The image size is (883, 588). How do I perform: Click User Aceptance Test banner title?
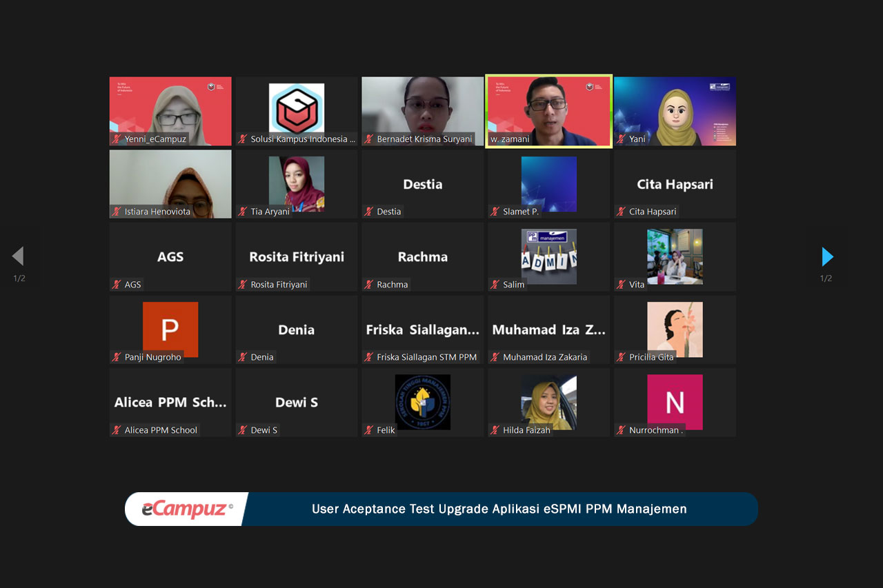pyautogui.click(x=499, y=509)
